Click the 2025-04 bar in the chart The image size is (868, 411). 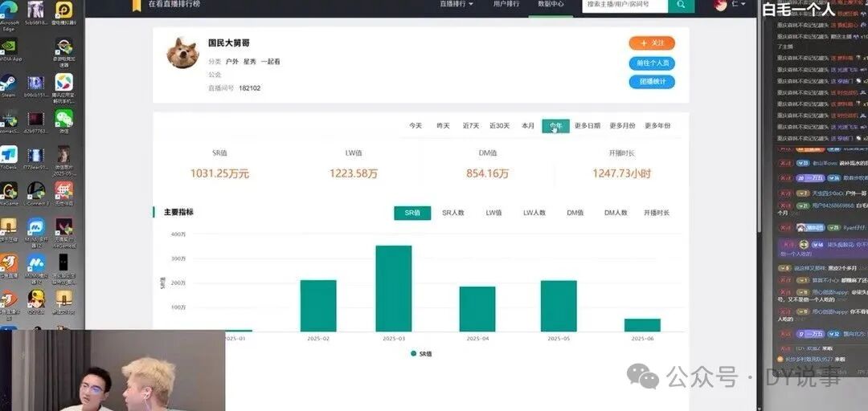477,309
